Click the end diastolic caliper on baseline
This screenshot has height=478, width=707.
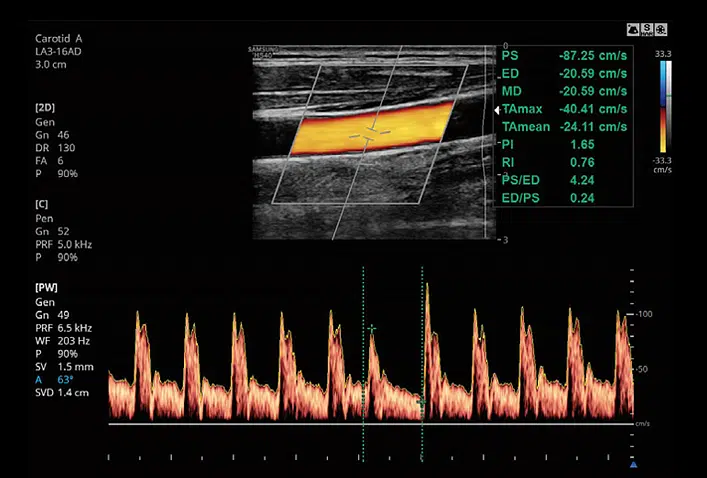(x=422, y=402)
